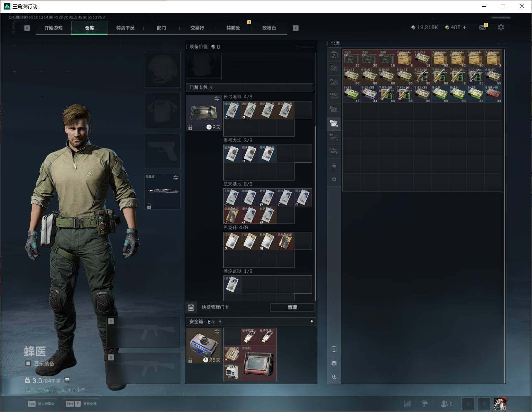The width and height of the screenshot is (532, 412).
Task: Click the 蜂医 operator name
Action: (x=35, y=351)
